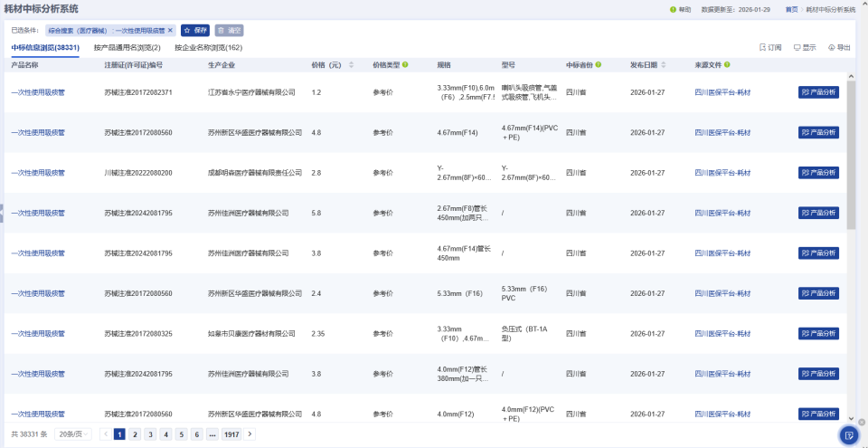This screenshot has height=448, width=868.
Task: Click the 订阅 subscribe icon
Action: tap(770, 48)
